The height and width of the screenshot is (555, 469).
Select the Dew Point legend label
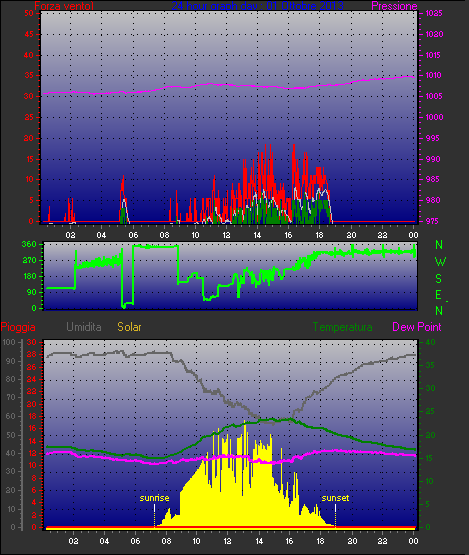click(x=417, y=327)
